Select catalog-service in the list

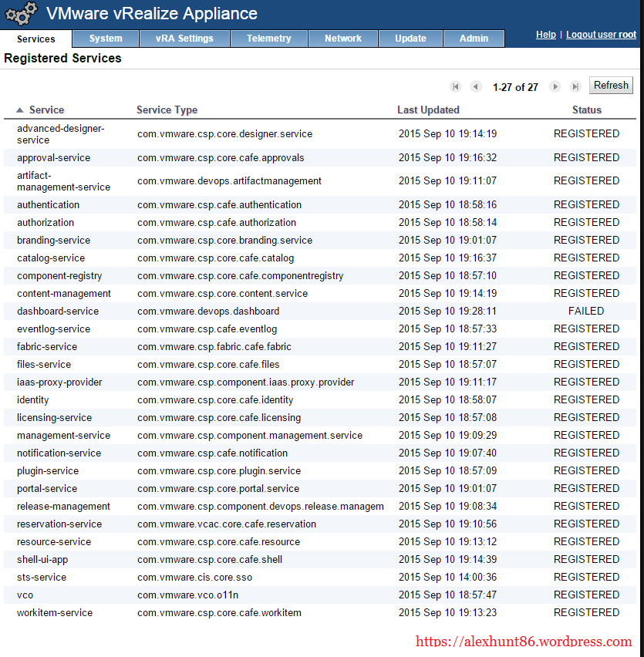(x=51, y=258)
